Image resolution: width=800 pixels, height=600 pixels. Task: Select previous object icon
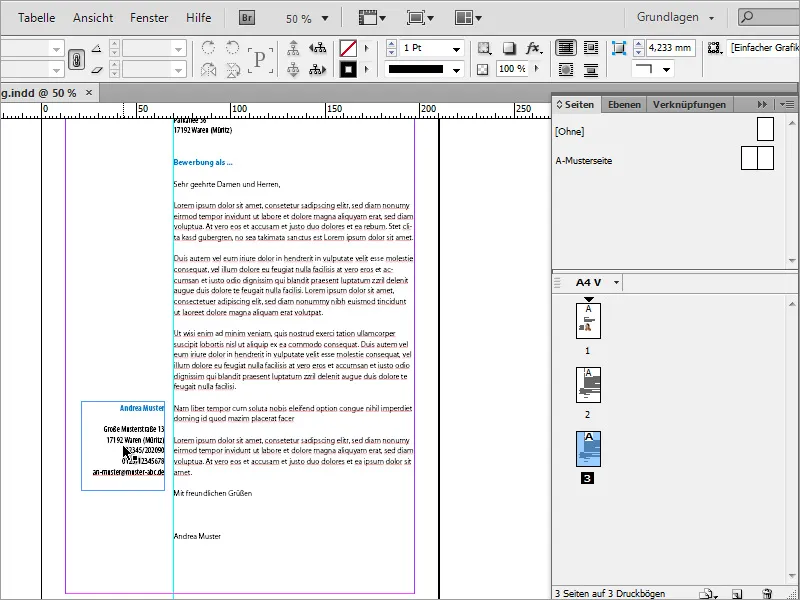coord(317,48)
